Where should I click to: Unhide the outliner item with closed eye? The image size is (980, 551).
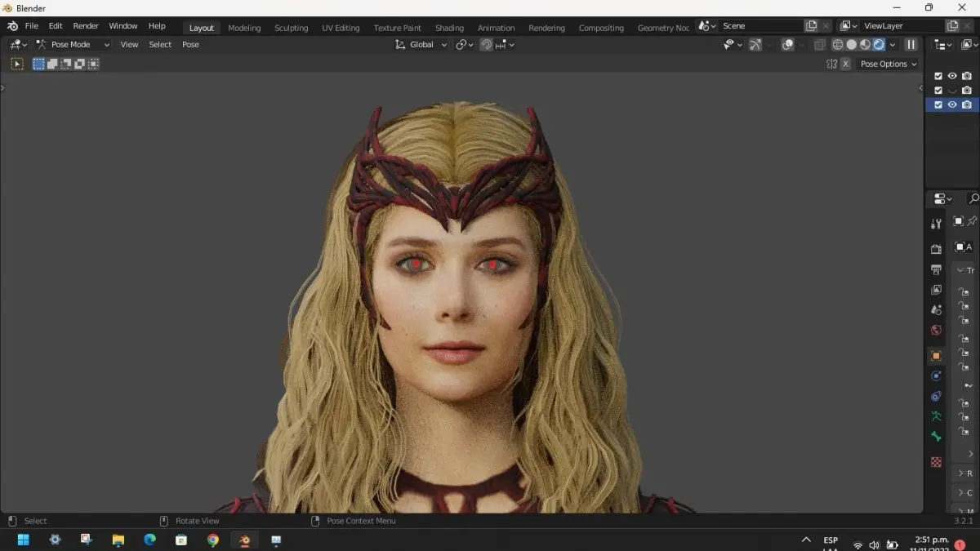tap(952, 90)
